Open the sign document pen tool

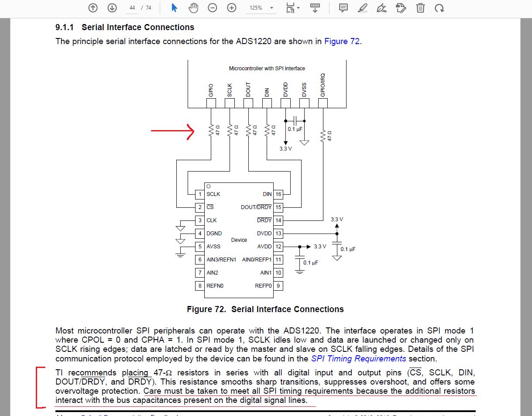point(381,8)
